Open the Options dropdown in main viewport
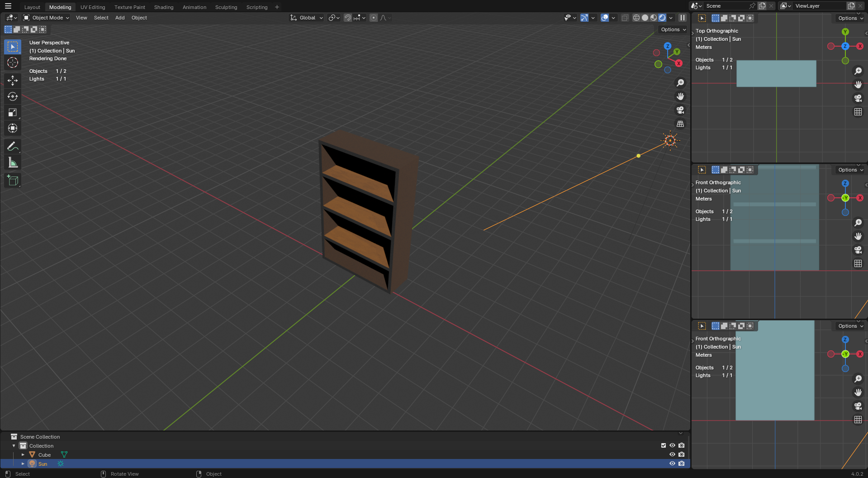Viewport: 868px width, 478px height. coord(674,29)
